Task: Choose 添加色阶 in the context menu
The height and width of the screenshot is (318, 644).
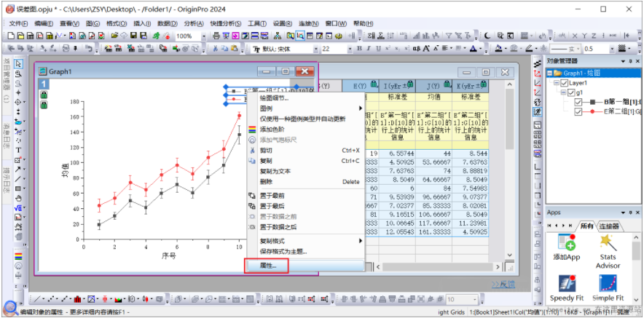Action: [305, 130]
